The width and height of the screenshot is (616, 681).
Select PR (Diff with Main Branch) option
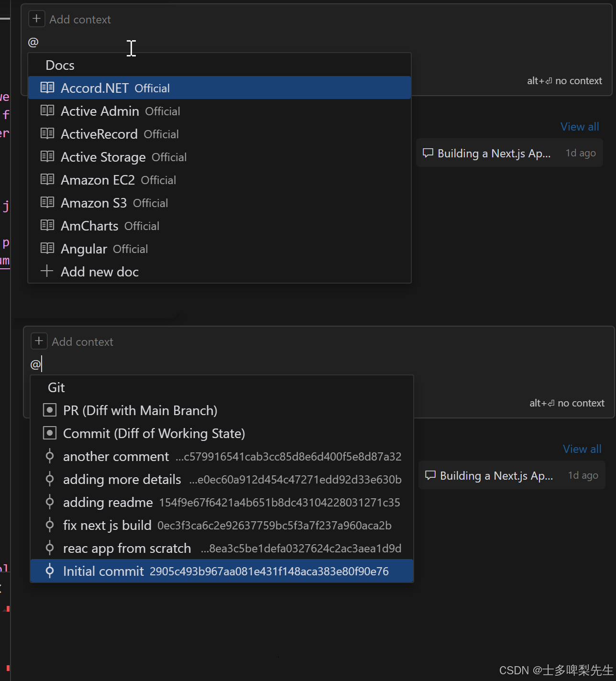click(x=222, y=410)
